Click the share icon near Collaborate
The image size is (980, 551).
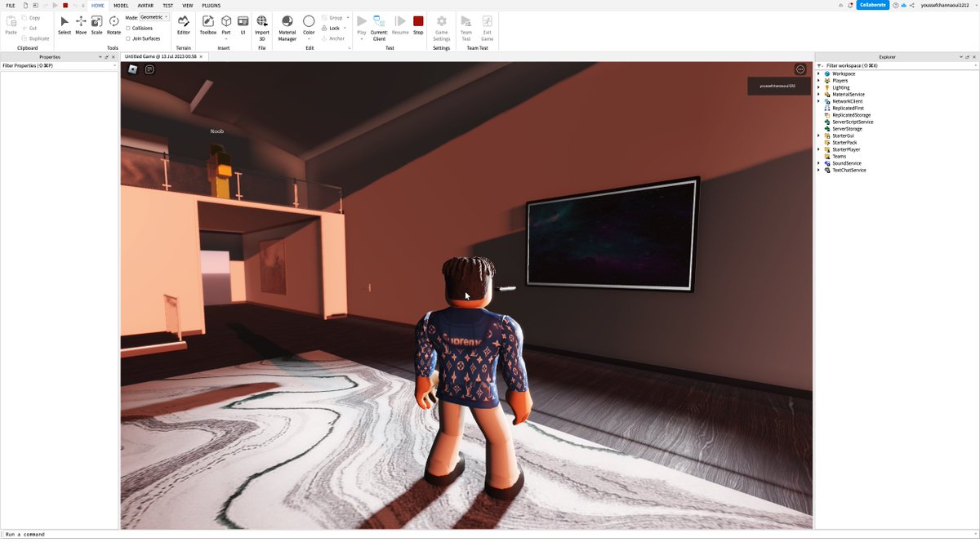click(x=911, y=5)
